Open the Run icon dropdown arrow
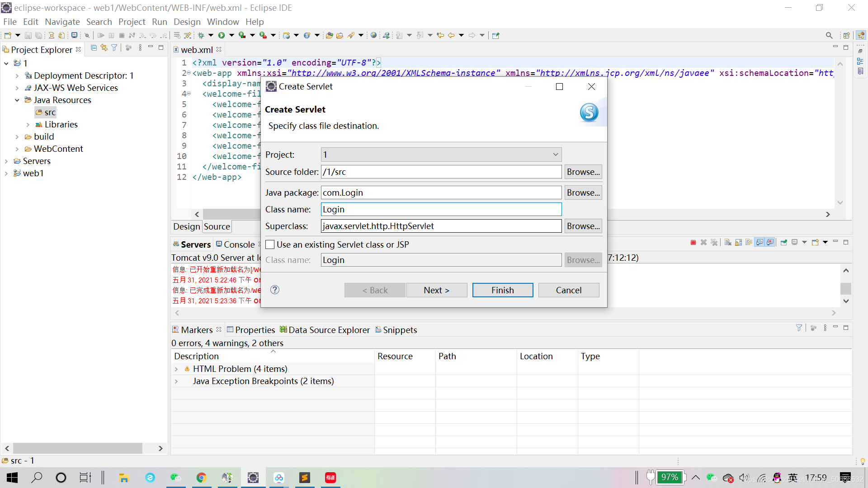The height and width of the screenshot is (488, 868). pyautogui.click(x=231, y=35)
